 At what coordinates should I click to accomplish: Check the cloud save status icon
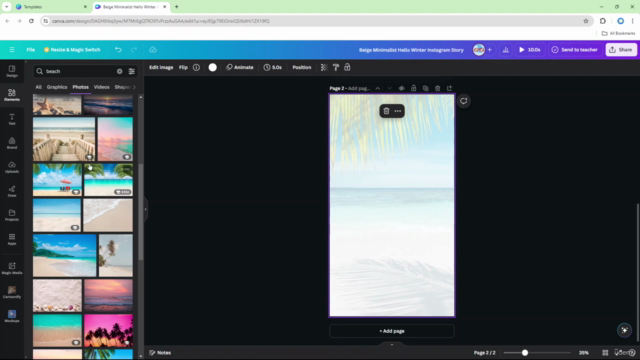click(153, 50)
